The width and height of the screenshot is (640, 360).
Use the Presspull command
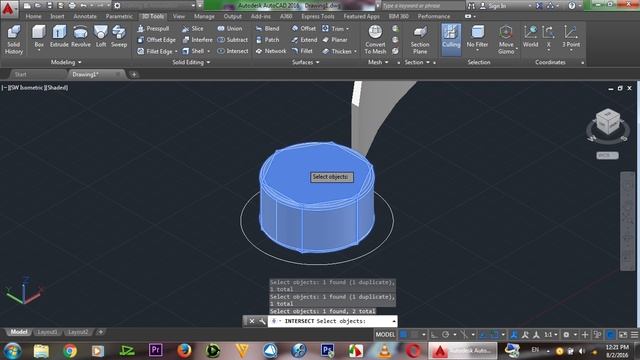[153, 29]
